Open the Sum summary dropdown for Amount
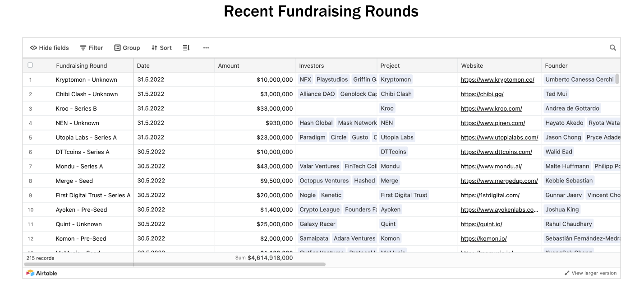 tap(264, 258)
